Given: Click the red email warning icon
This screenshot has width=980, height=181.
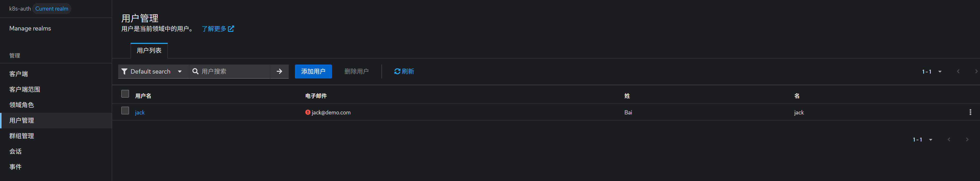Looking at the screenshot, I should pyautogui.click(x=308, y=112).
